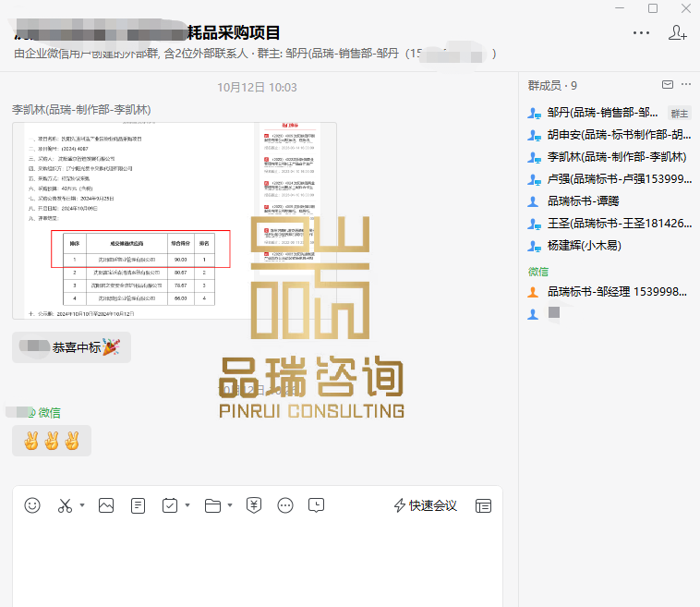Open the three-dot chat menu in header

641,32
